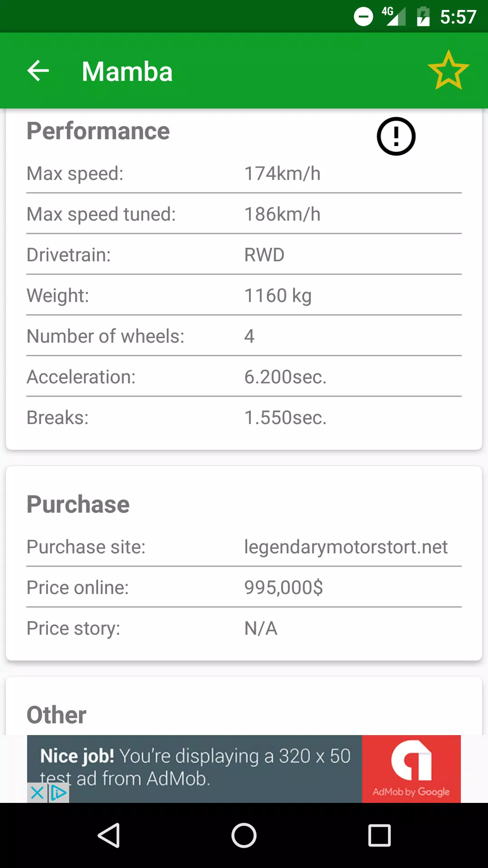Tap the Android home circle button
Screen dimensions: 488x868
coord(244,835)
